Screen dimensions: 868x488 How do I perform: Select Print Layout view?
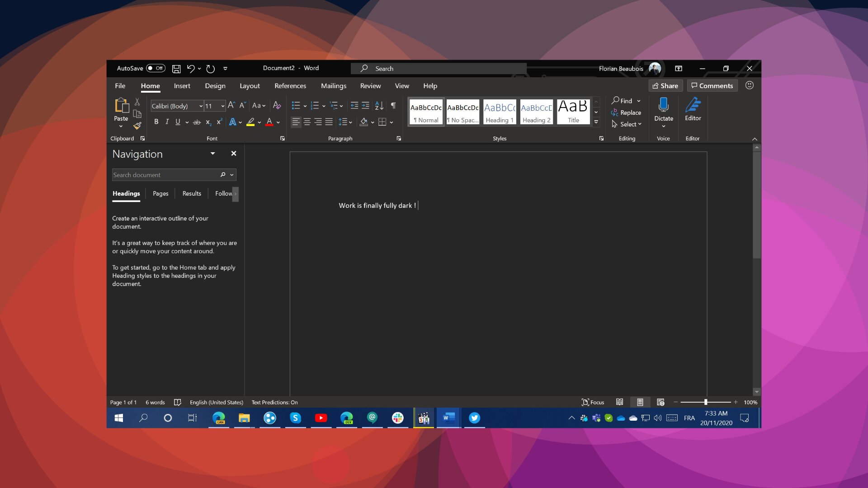click(x=640, y=402)
